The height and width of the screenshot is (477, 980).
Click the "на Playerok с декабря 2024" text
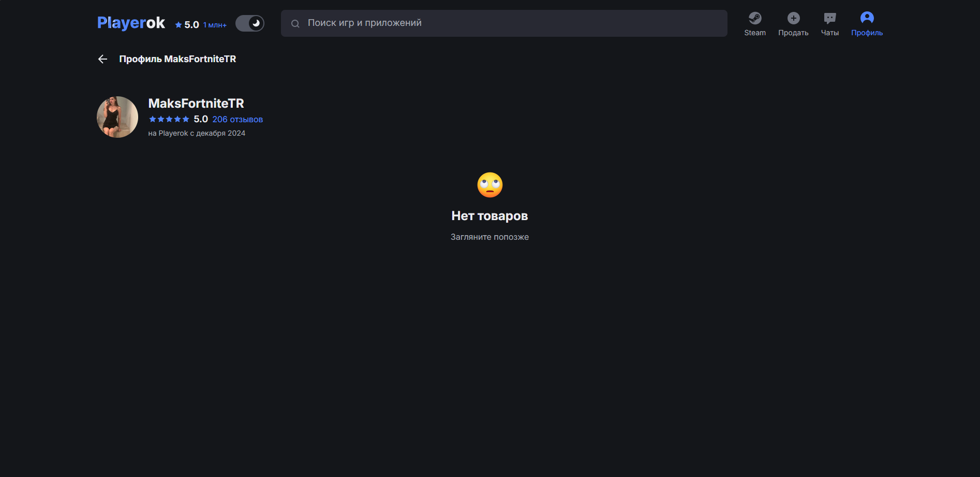point(197,133)
